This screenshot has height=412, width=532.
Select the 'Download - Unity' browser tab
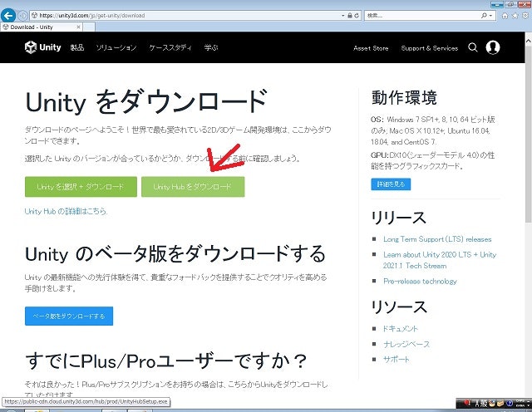42,27
